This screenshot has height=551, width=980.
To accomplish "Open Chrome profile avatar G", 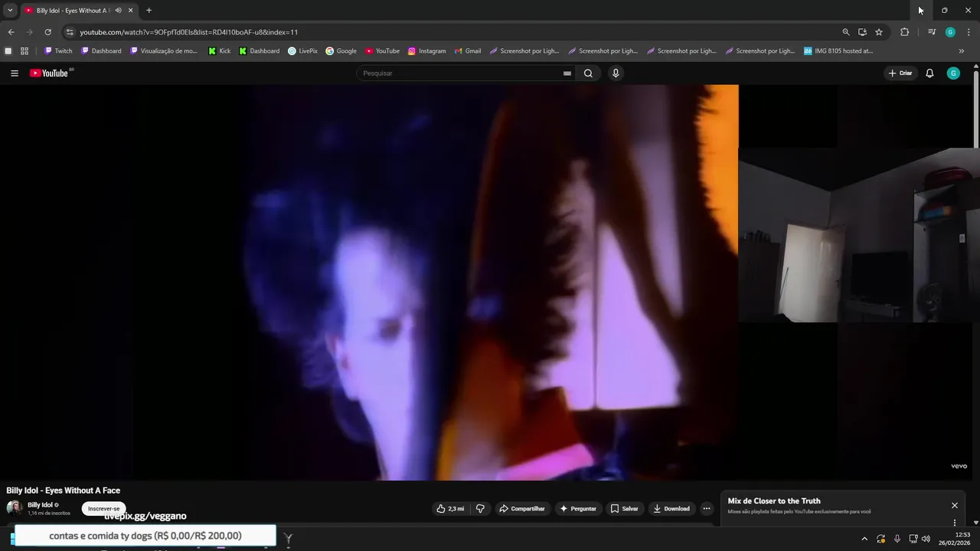I will coord(950,32).
